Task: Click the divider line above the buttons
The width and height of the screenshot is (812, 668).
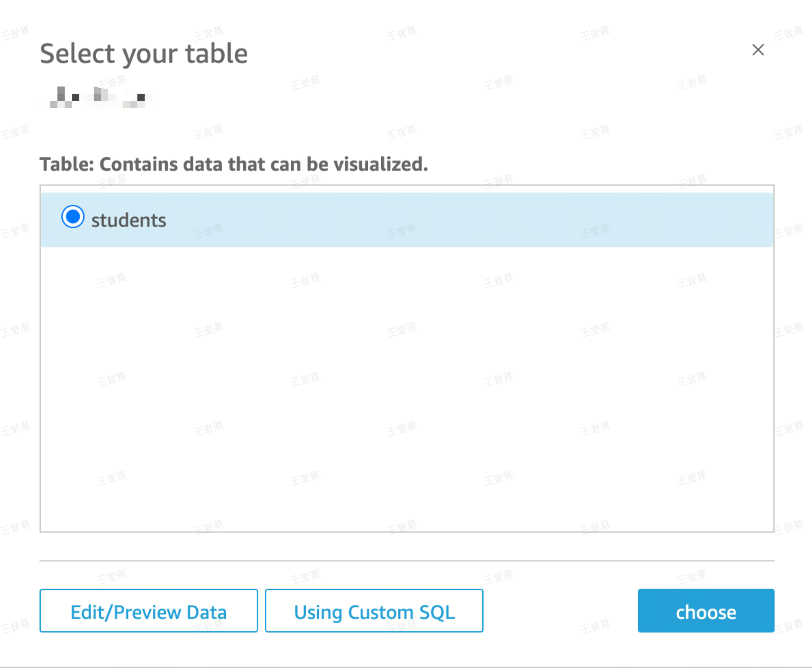Action: click(x=406, y=561)
